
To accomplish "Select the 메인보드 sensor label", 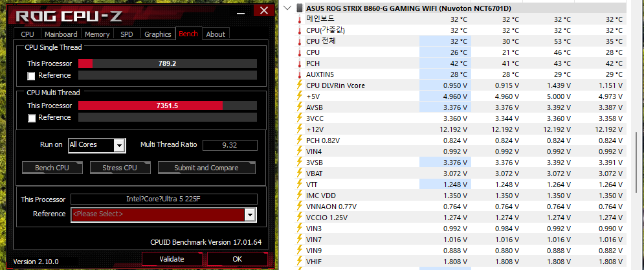I will pos(320,19).
